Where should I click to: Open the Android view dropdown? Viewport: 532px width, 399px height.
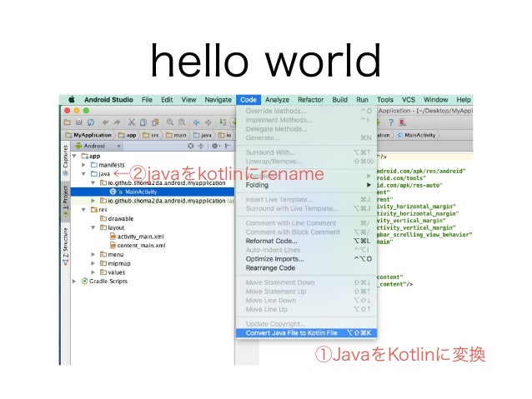tap(98, 146)
